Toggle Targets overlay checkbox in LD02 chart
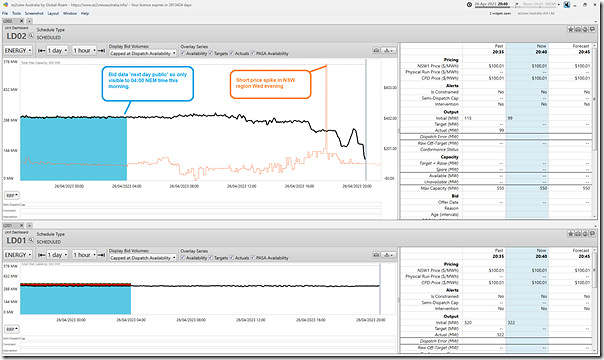Image resolution: width=604 pixels, height=360 pixels. (x=211, y=53)
